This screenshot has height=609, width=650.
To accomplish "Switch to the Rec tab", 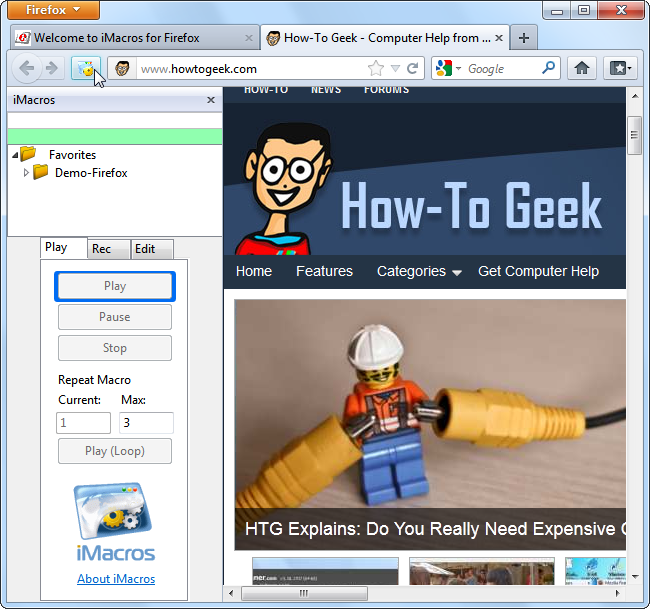I will tap(109, 249).
